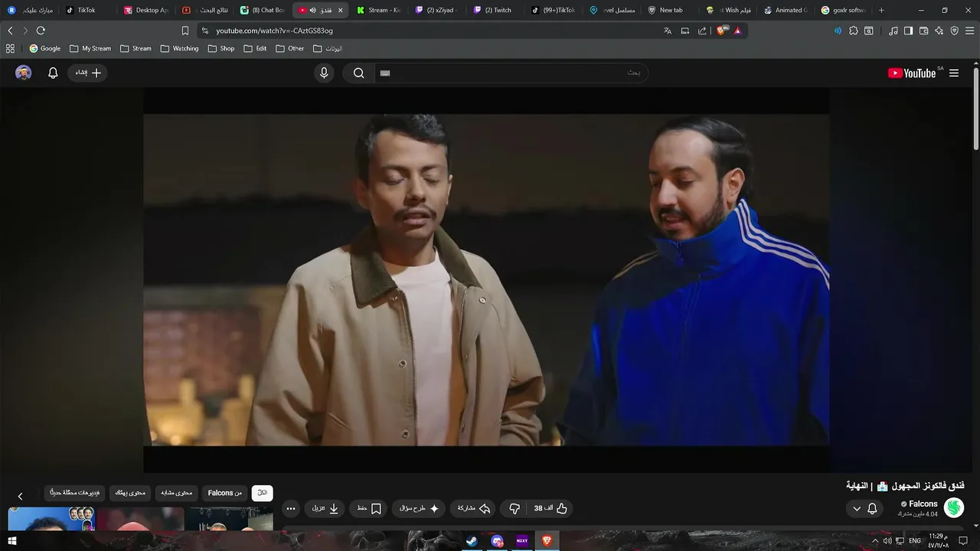The width and height of the screenshot is (980, 551).
Task: Download the video (تنزيل) button
Action: click(x=325, y=508)
